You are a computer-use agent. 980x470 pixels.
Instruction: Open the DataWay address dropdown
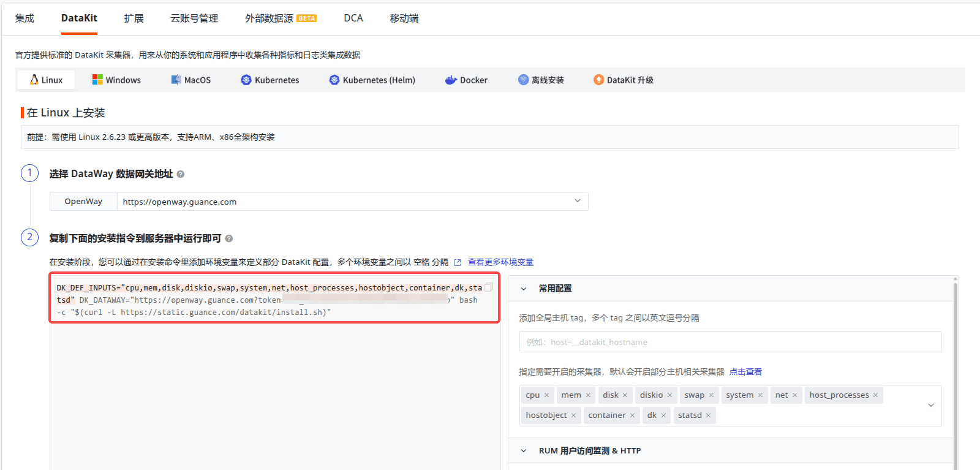[577, 201]
